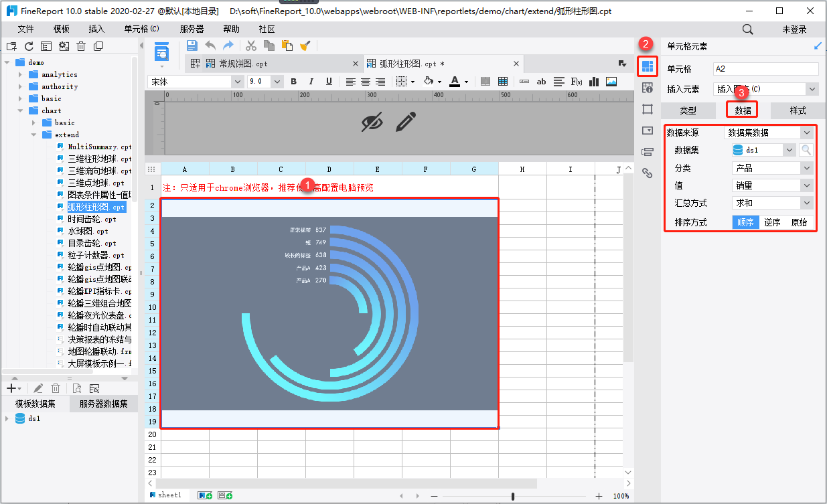Preview the ds1 dataset with magnifier
This screenshot has width=827, height=504.
[807, 151]
